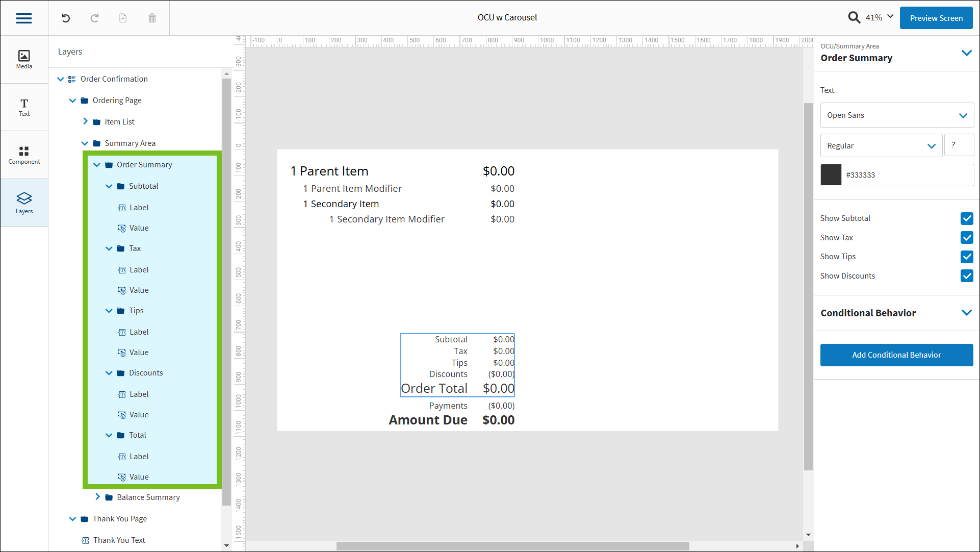Click the Undo arrow icon
Viewport: 980px width, 552px height.
(65, 18)
